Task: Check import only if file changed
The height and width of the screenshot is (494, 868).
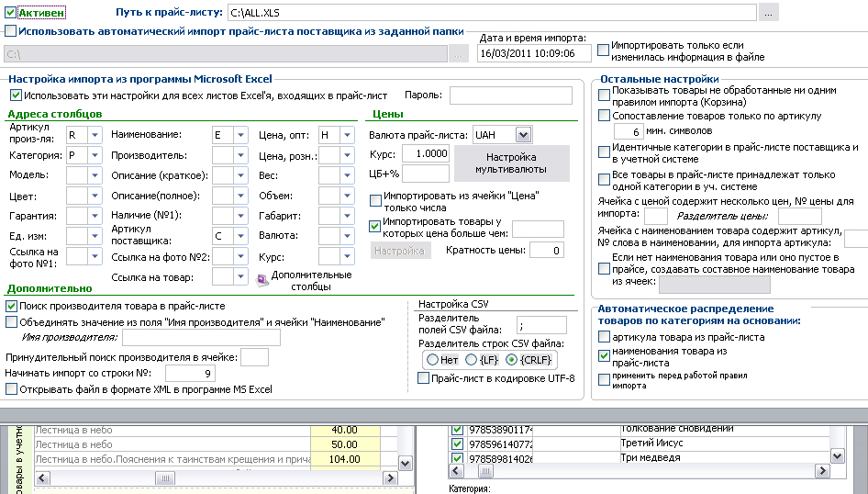Action: point(604,50)
